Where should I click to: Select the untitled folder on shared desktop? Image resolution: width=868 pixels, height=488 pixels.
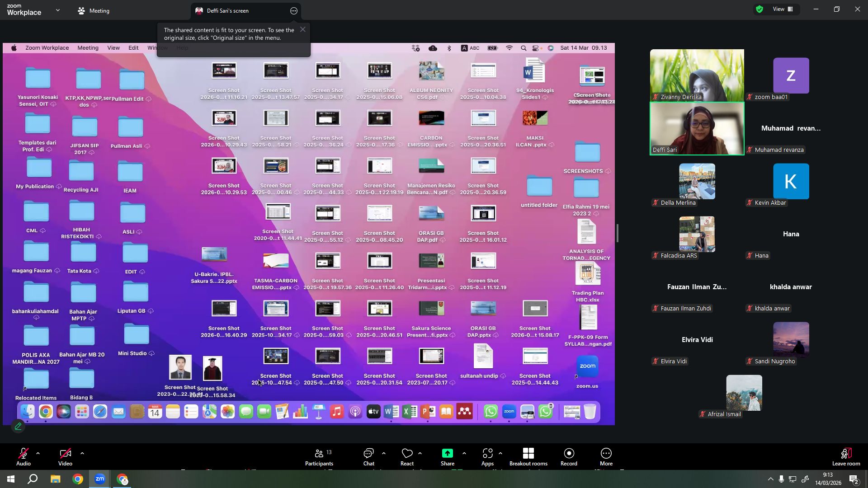click(x=539, y=192)
